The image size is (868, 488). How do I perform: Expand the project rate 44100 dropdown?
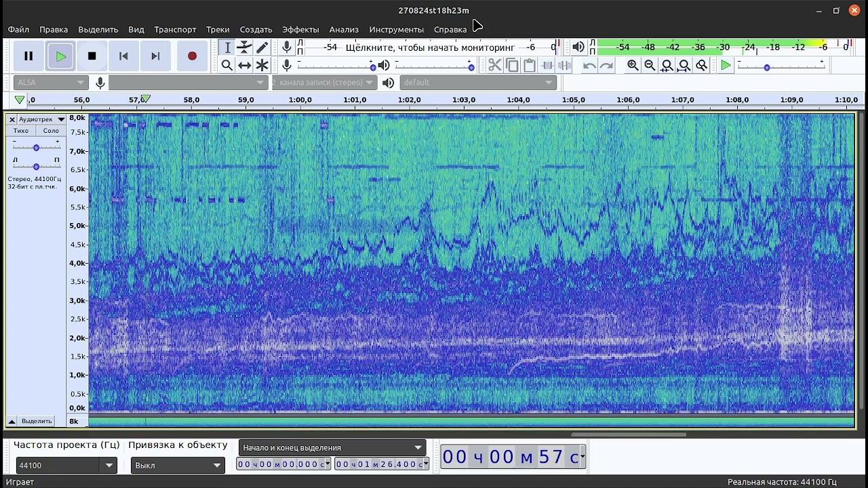[x=109, y=466]
